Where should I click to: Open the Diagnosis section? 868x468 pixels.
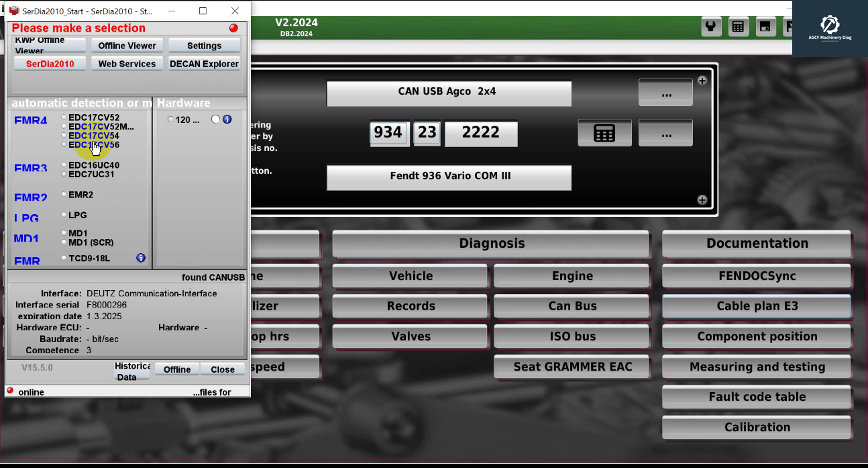pyautogui.click(x=491, y=244)
